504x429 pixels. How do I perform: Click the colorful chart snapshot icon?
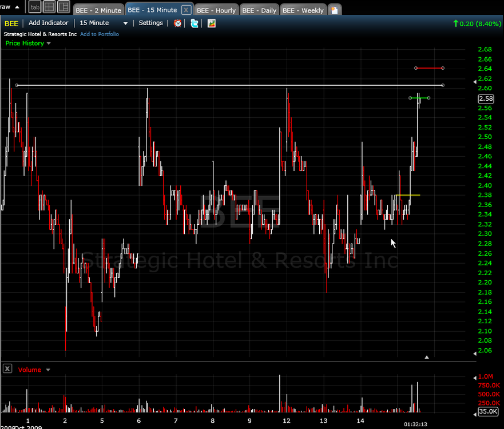(x=212, y=23)
